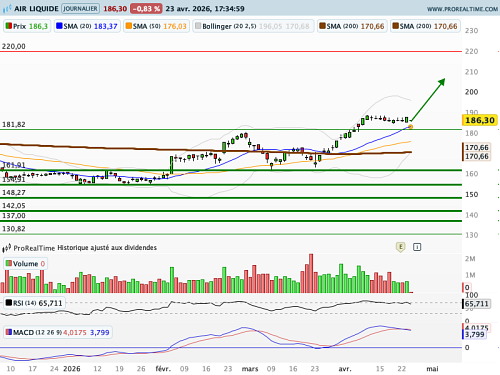Open Bollinger (20 2,5) indicator settings

point(253,26)
